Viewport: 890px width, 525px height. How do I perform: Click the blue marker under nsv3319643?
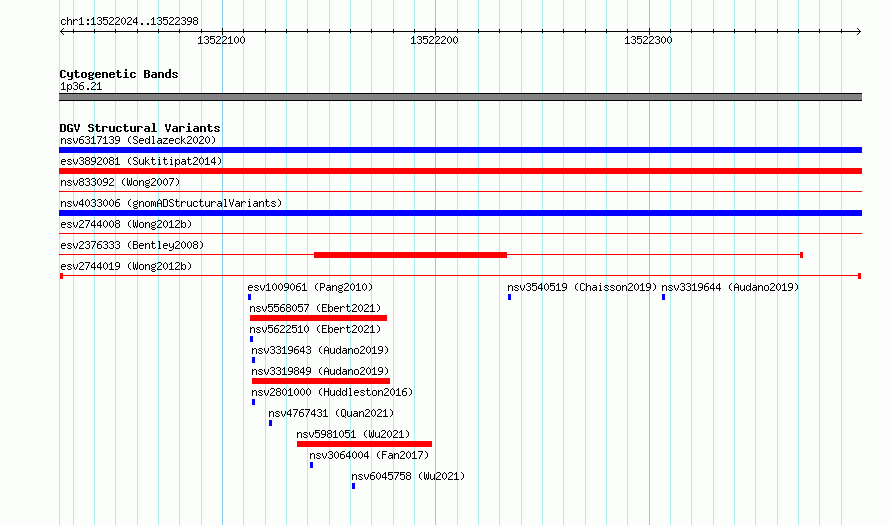point(254,360)
